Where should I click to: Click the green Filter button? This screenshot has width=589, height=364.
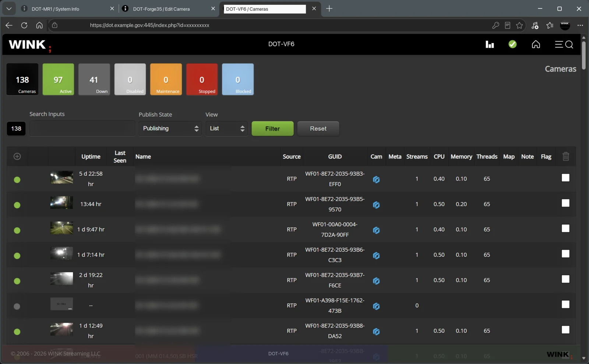tap(272, 128)
